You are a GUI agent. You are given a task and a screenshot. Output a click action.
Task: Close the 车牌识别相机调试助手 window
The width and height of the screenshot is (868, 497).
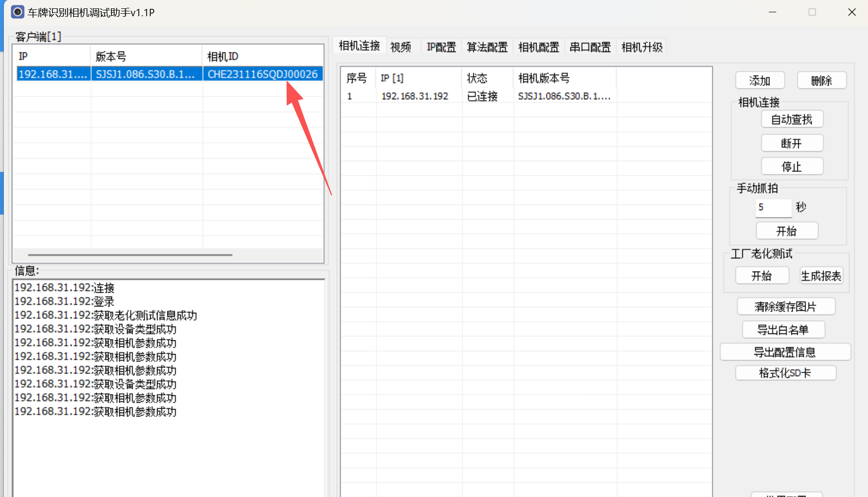coord(852,12)
